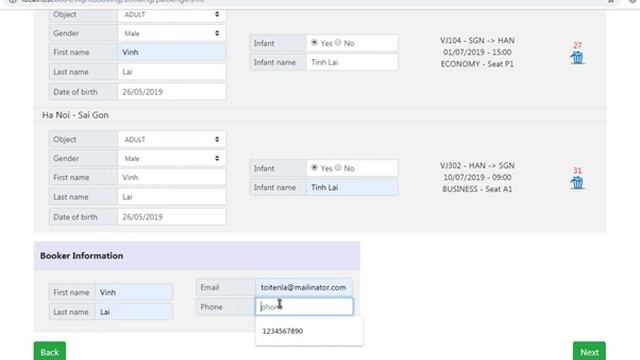The image size is (640, 360).
Task: Click the red number 31 above trash icon
Action: [577, 170]
